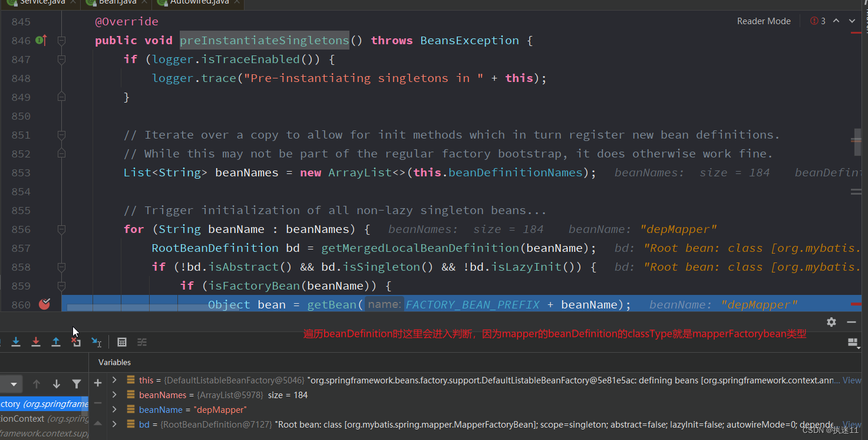Open the View link for 'bd' variable
868x440 pixels.
coord(852,424)
